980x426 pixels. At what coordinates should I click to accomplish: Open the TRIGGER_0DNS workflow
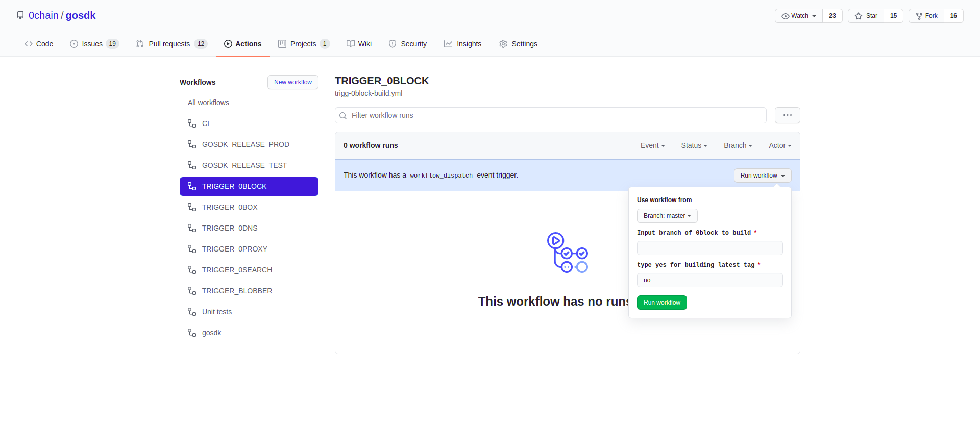pos(249,228)
